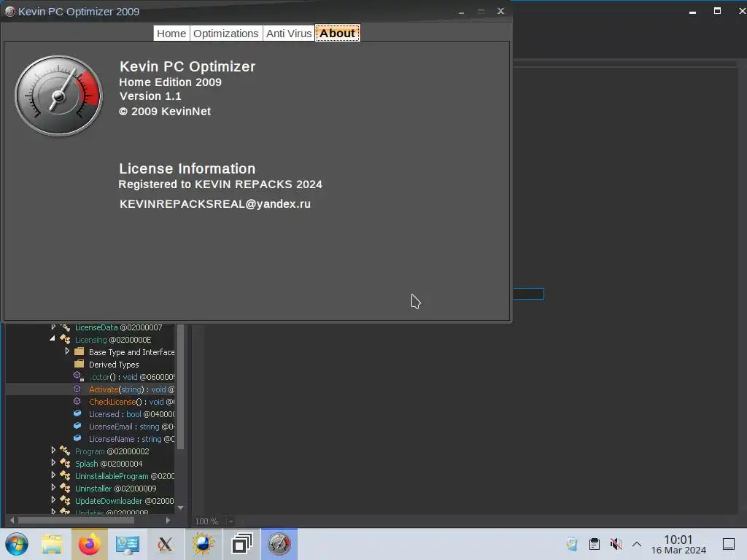Click tree panel horizontal scroll left arrow
747x560 pixels.
click(12, 521)
